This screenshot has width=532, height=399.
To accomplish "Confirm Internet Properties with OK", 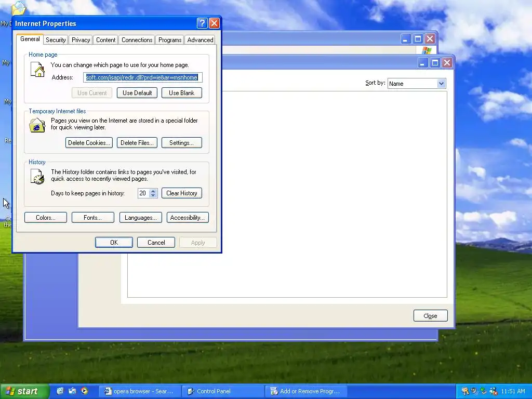I will point(114,243).
